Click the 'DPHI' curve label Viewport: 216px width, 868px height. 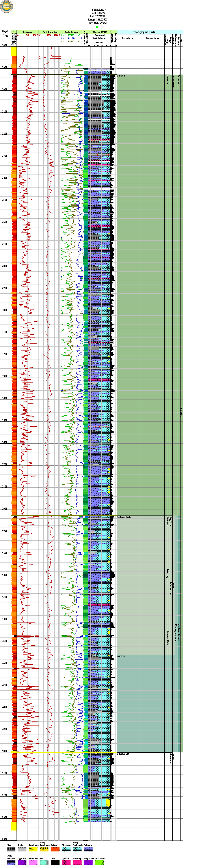(71, 41)
